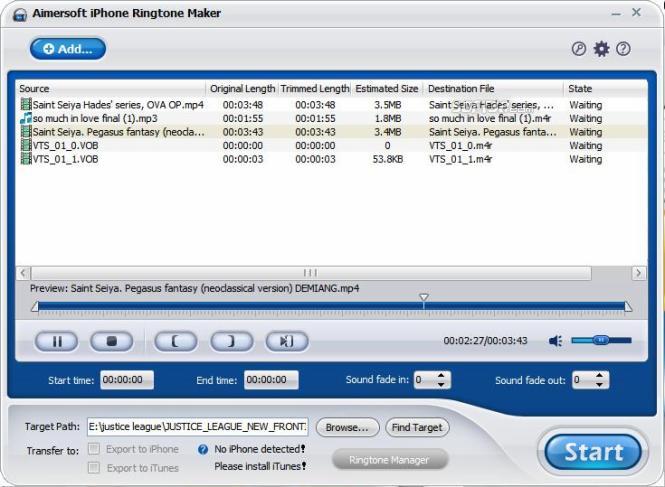
Task: Click the End time field
Action: (x=271, y=380)
